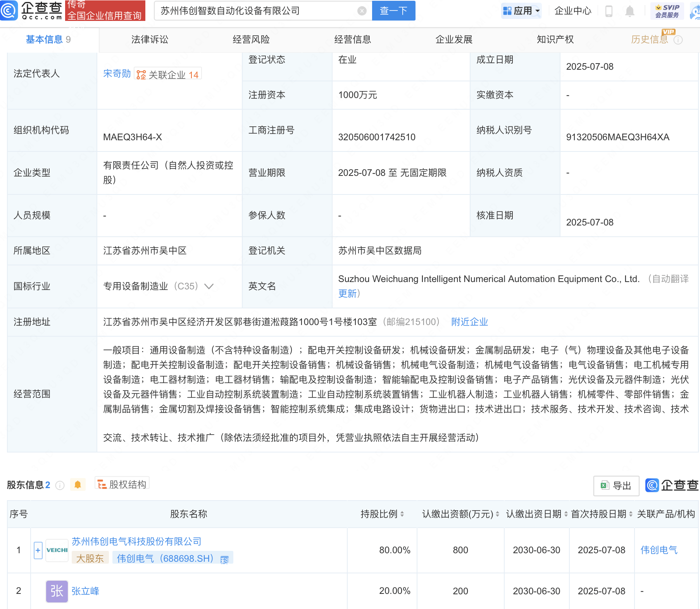Open SVIP member services
This screenshot has height=609, width=700.
[x=667, y=11]
